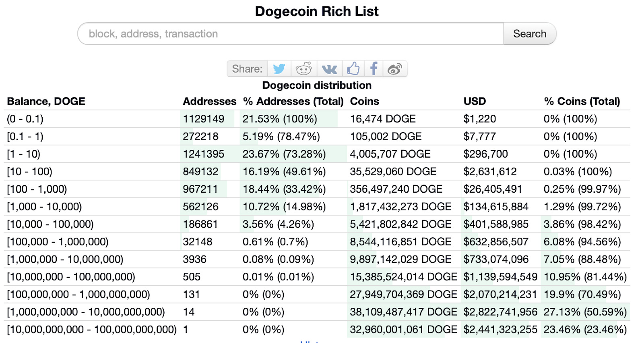The image size is (644, 343).
Task: Click address count 186861
Action: pos(200,224)
